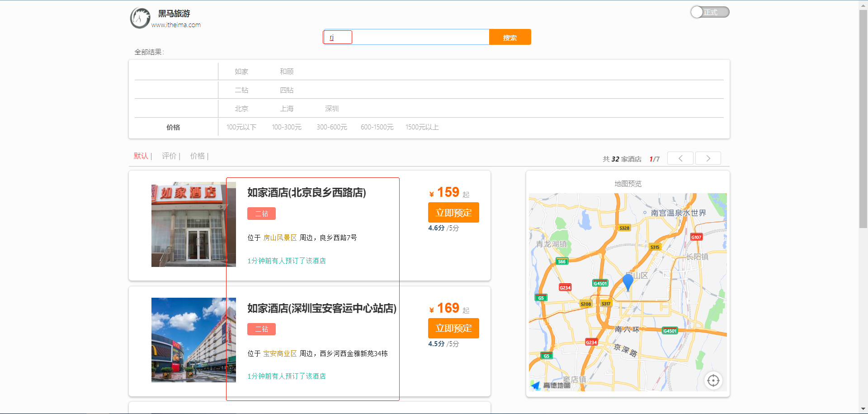Sort results by 评价
Viewport: 868px width, 414px height.
pos(169,156)
